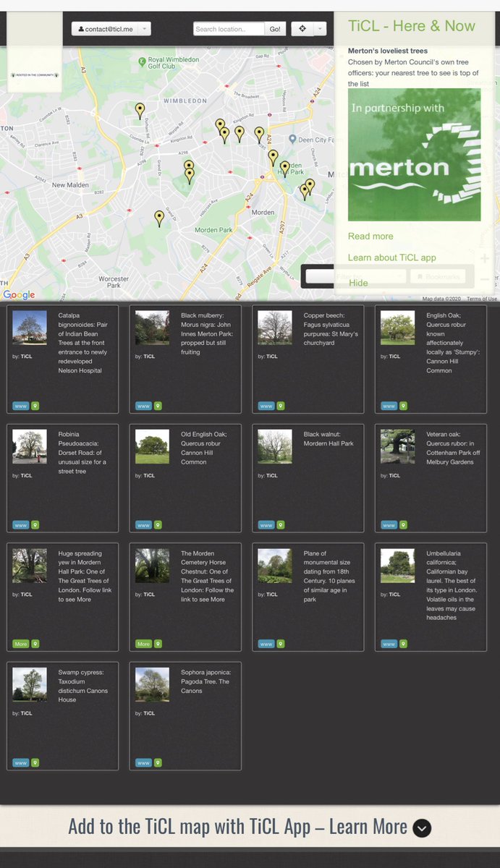The height and width of the screenshot is (868, 500).
Task: Open the www link for Umbellularia californica
Action: [389, 644]
